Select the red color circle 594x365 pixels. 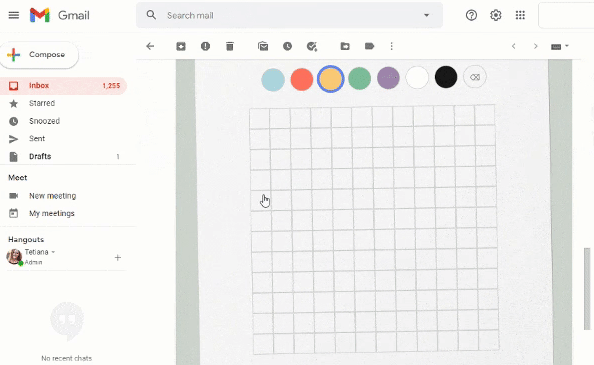click(x=302, y=80)
